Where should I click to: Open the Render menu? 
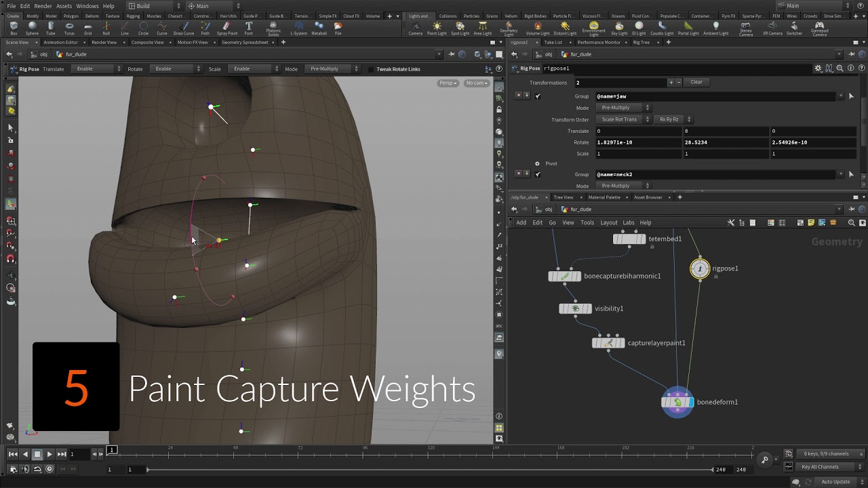pos(43,6)
